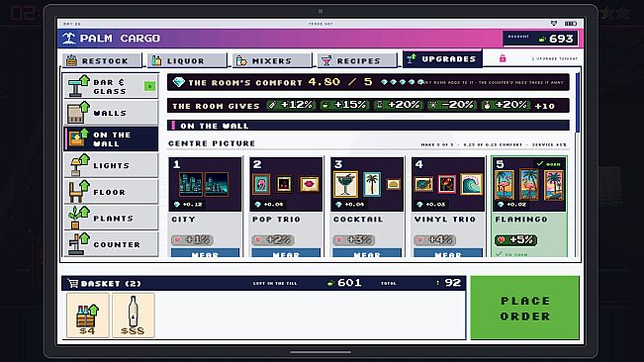Click the basket shopping cart icon
Screen dimensions: 644x362
pos(73,283)
